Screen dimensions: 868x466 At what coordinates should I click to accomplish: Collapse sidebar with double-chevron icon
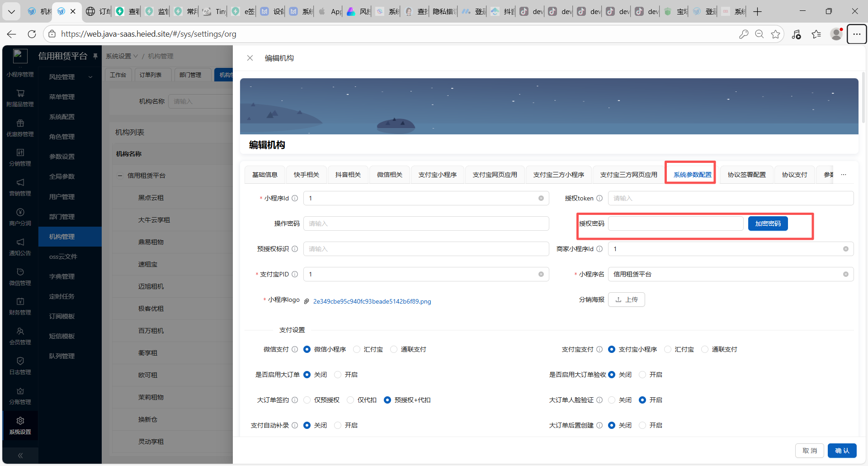20,456
